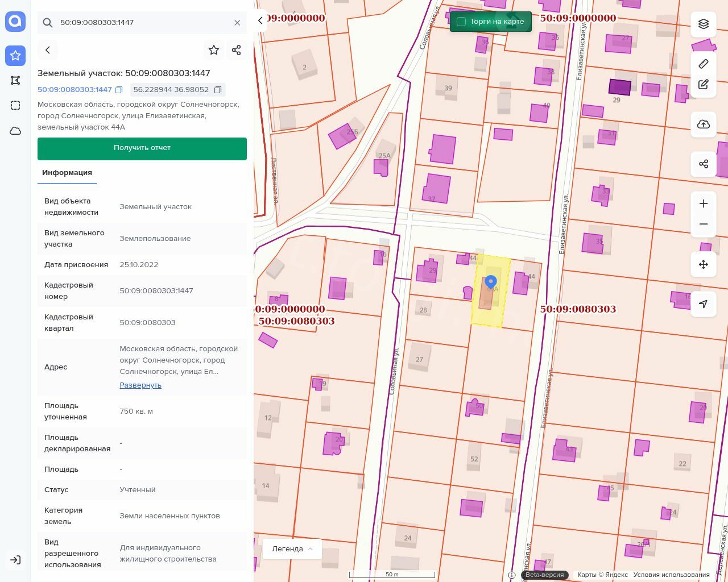The height and width of the screenshot is (582, 728).
Task: Open the draw and edit tool
Action: tap(704, 85)
